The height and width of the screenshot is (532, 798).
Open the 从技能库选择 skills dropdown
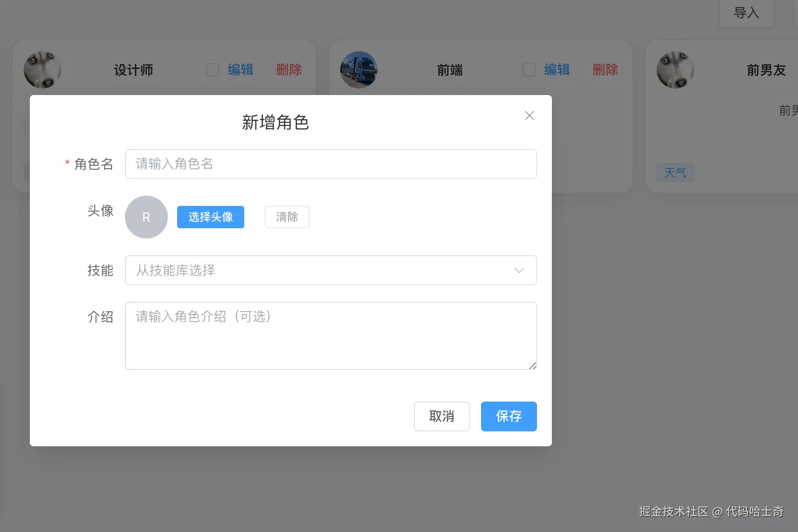pyautogui.click(x=330, y=270)
